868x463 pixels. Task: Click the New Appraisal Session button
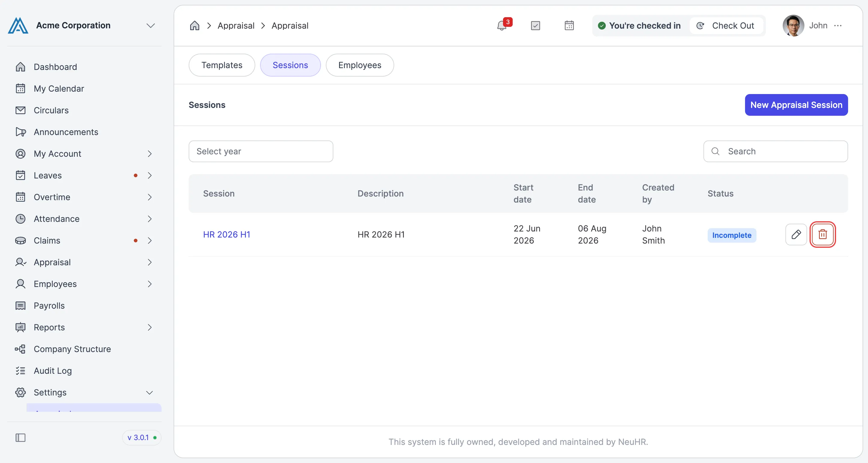coord(796,105)
